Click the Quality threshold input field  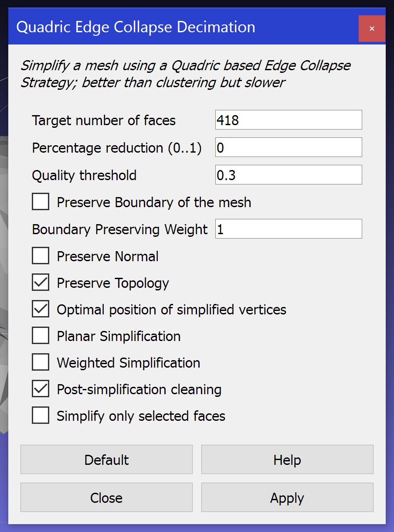click(288, 175)
